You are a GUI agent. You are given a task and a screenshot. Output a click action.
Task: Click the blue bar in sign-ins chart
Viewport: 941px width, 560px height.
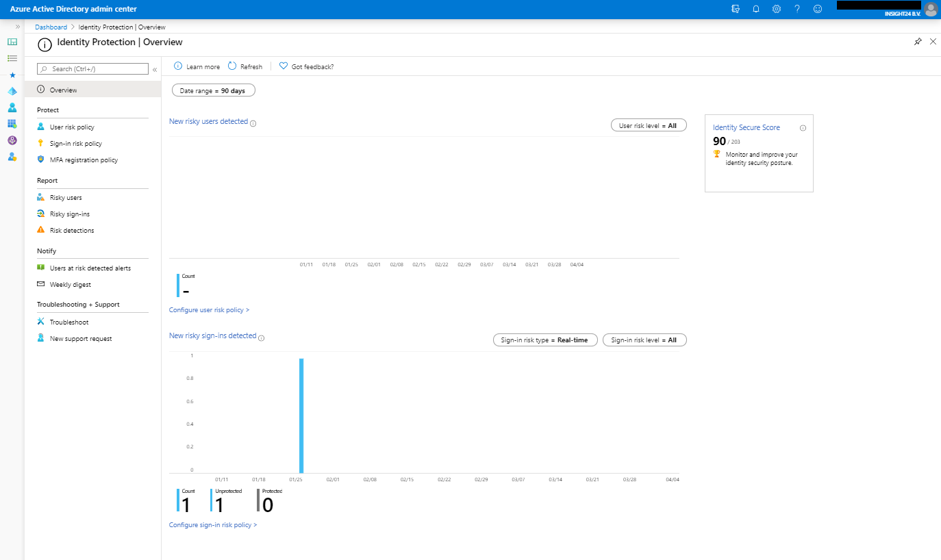(x=301, y=415)
